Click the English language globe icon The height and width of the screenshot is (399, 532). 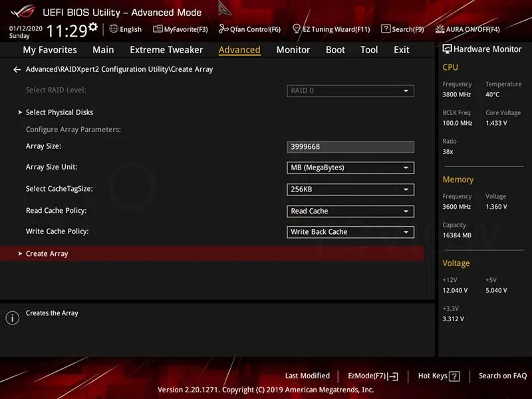tap(114, 29)
